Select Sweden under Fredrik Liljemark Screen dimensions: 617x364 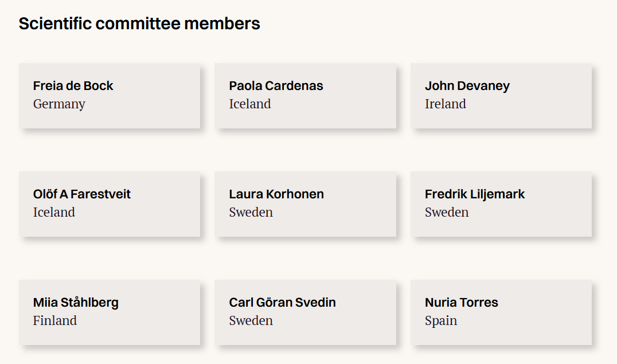click(x=446, y=213)
